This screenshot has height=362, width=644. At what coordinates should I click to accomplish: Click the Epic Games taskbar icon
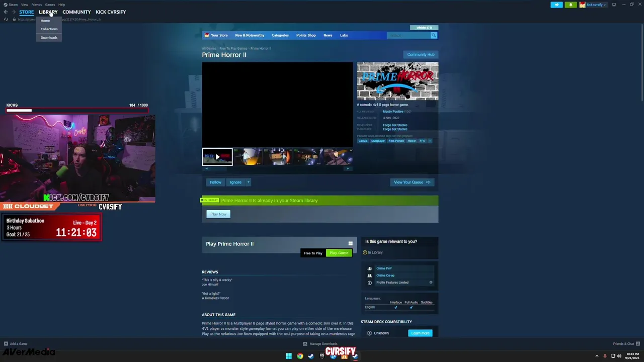click(322, 356)
